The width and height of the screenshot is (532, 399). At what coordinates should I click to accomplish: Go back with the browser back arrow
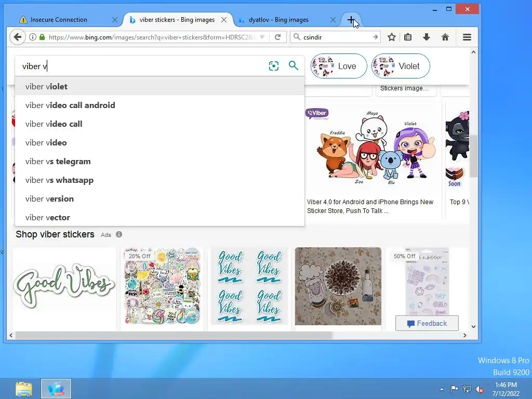click(x=18, y=37)
